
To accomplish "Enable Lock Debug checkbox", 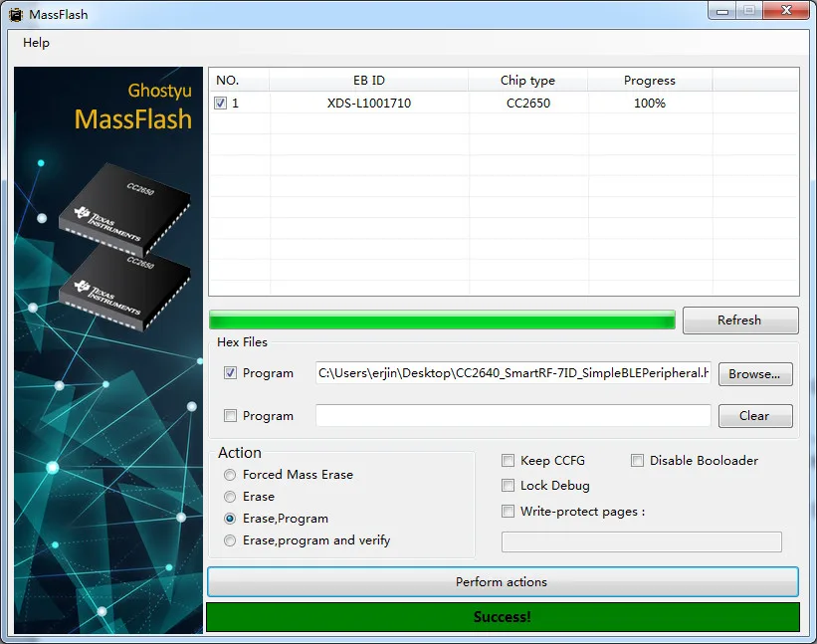I will coord(508,486).
